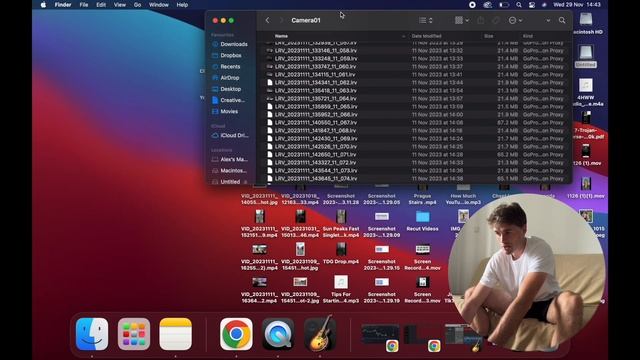The height and width of the screenshot is (360, 640).
Task: Open the Apple menu
Action: [43, 5]
